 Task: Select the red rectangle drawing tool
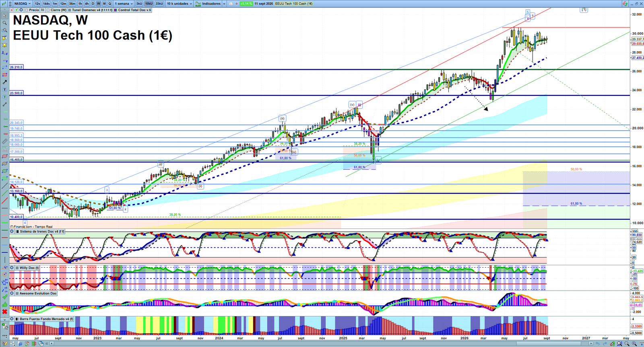click(x=4, y=75)
